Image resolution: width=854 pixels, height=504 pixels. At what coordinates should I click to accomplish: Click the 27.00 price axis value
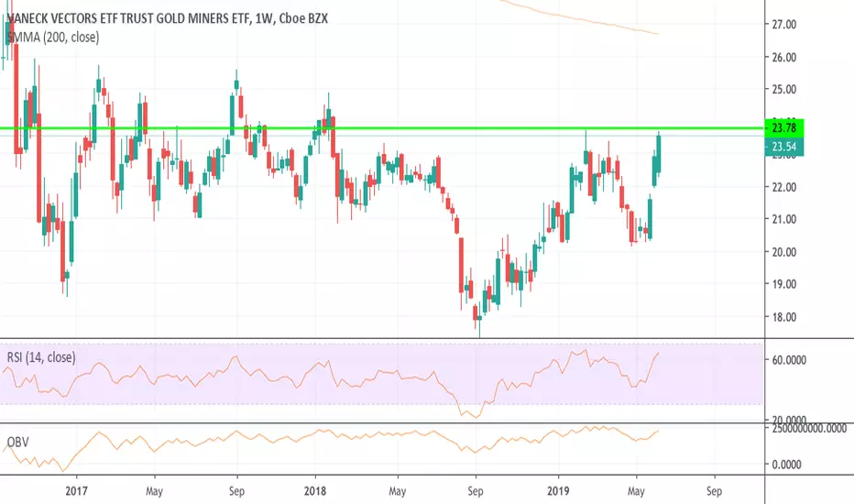pos(783,25)
